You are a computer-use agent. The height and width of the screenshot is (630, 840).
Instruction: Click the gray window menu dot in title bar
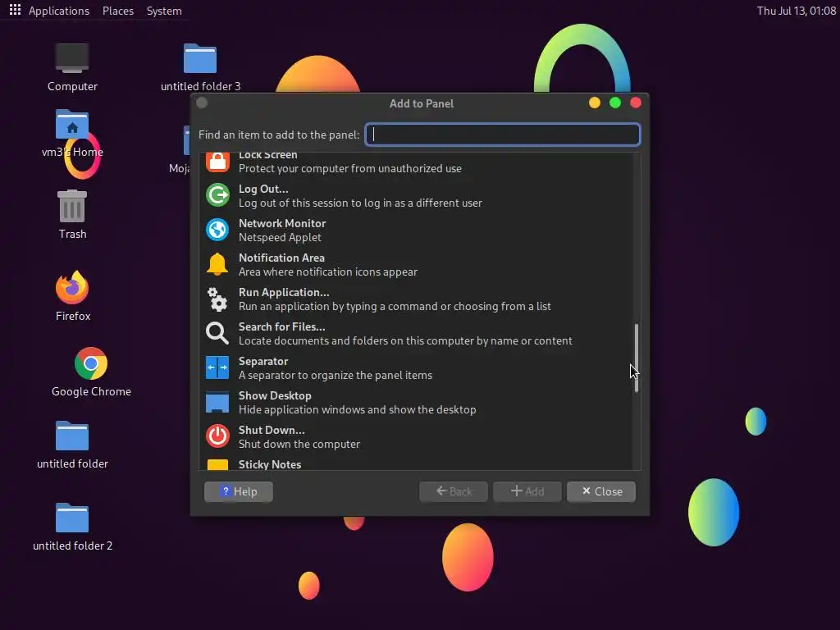point(202,103)
